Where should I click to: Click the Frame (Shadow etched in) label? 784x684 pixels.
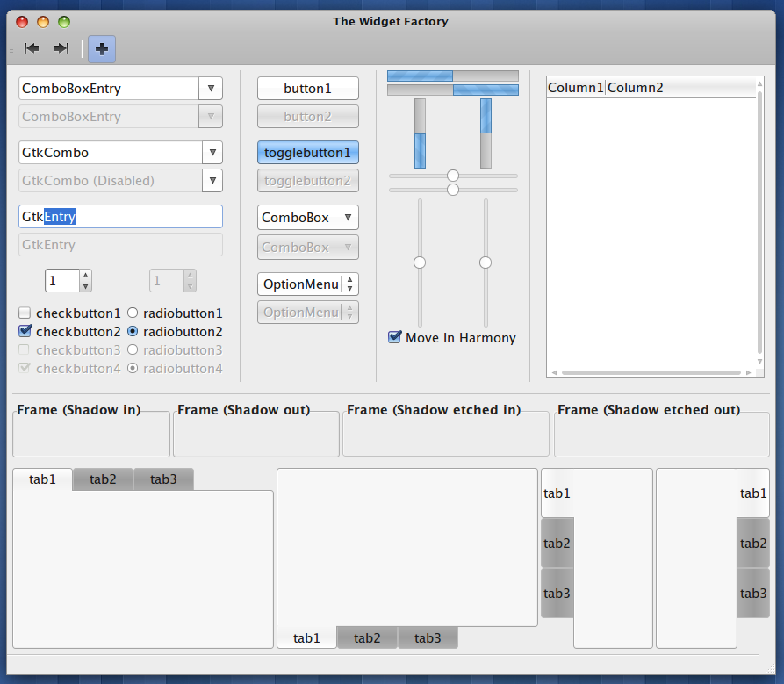tap(434, 410)
